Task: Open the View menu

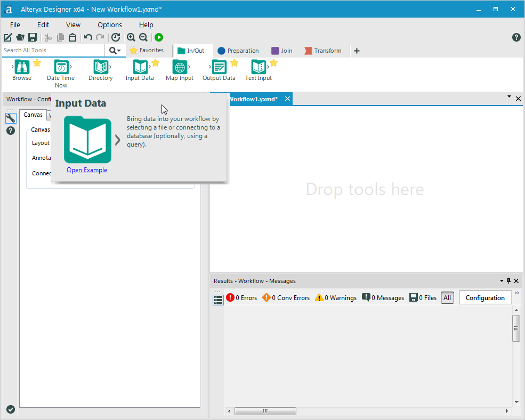Action: [73, 25]
